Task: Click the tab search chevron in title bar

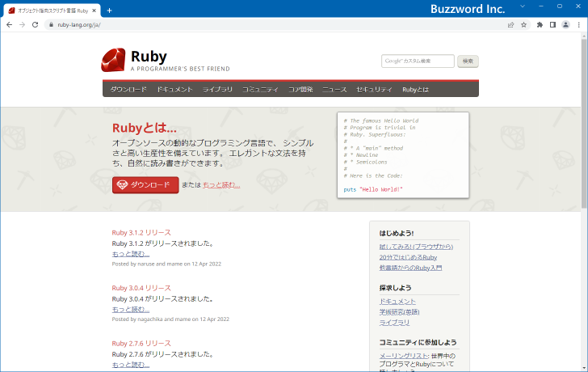Action: point(523,6)
